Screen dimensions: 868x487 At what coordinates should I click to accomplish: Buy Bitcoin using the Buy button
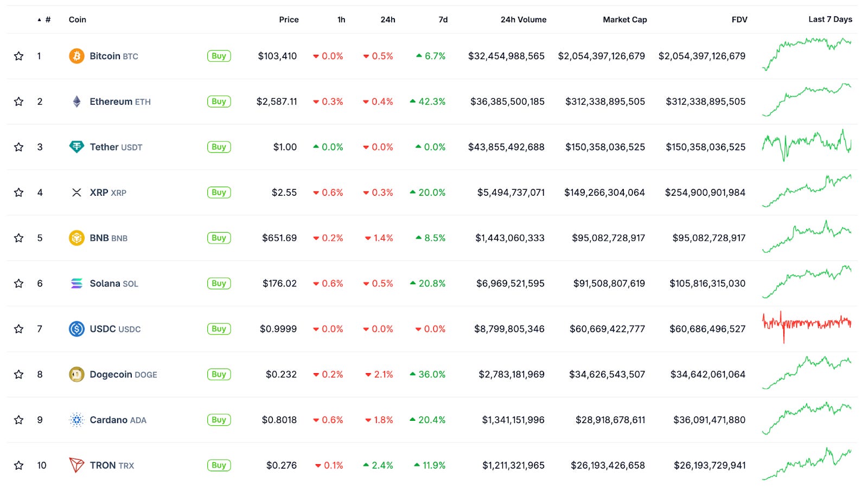click(x=219, y=56)
